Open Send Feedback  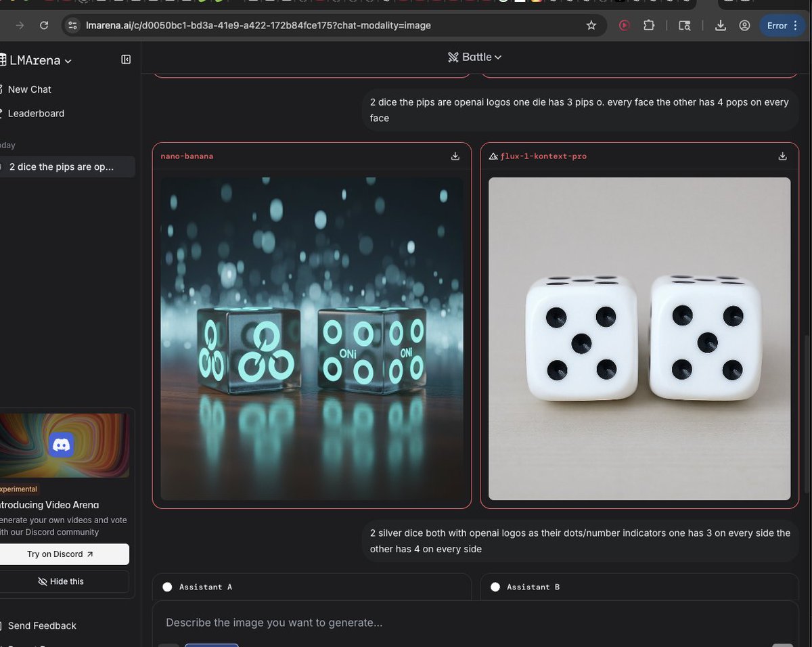pos(41,625)
